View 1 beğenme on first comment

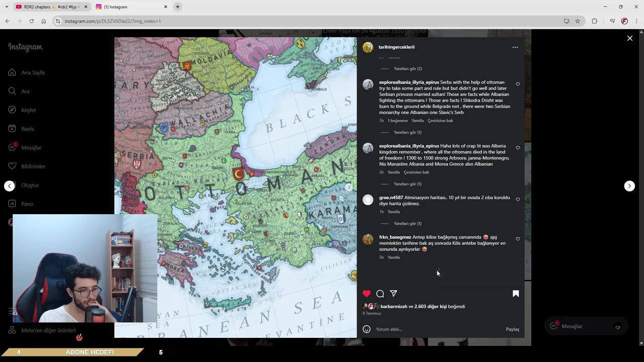click(x=397, y=121)
